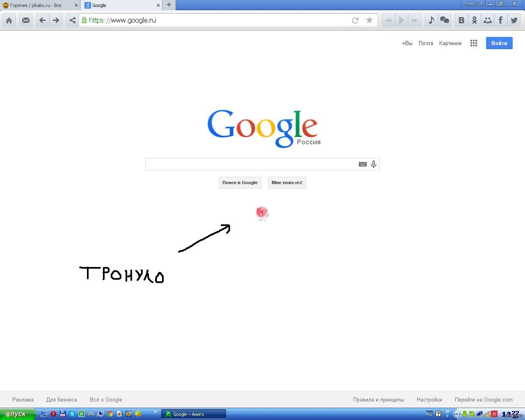Click the green download arrow tray icon
The height and width of the screenshot is (420, 525).
point(465,414)
